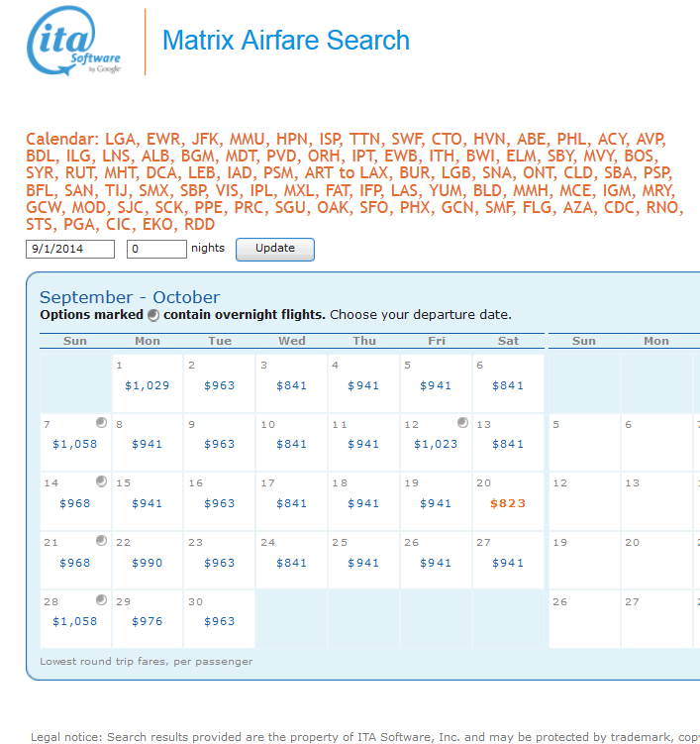This screenshot has height=744, width=700.
Task: Choose the $990 fare on September 22
Action: tap(148, 563)
